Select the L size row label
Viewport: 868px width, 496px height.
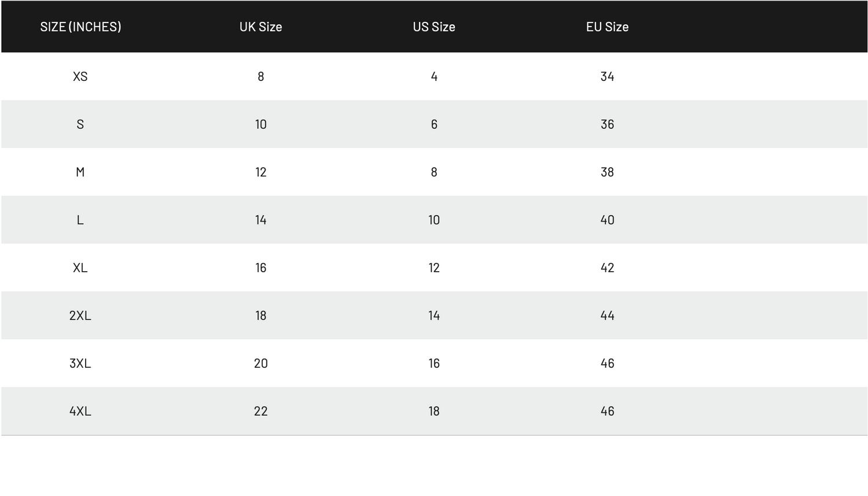click(x=80, y=220)
